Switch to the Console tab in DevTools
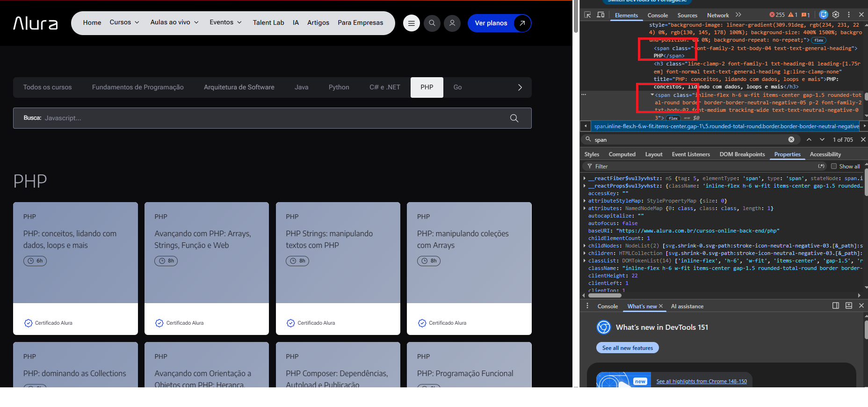This screenshot has width=868, height=407. 658,15
